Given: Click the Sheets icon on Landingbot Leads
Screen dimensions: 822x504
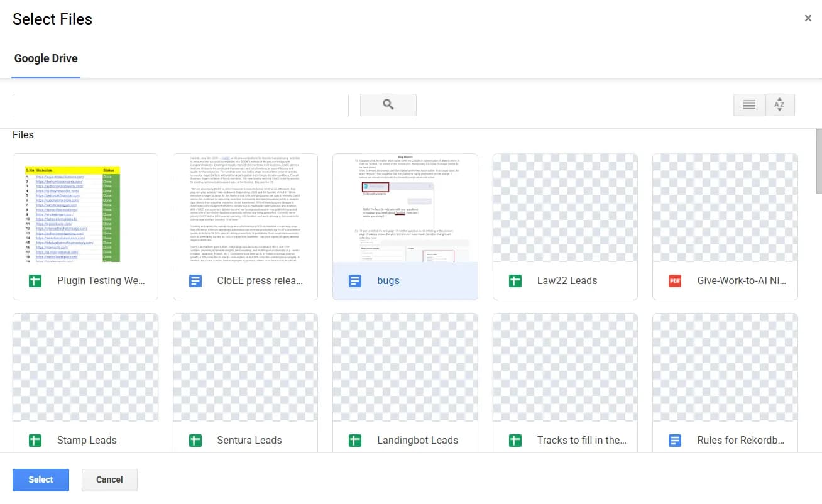Looking at the screenshot, I should coord(355,441).
